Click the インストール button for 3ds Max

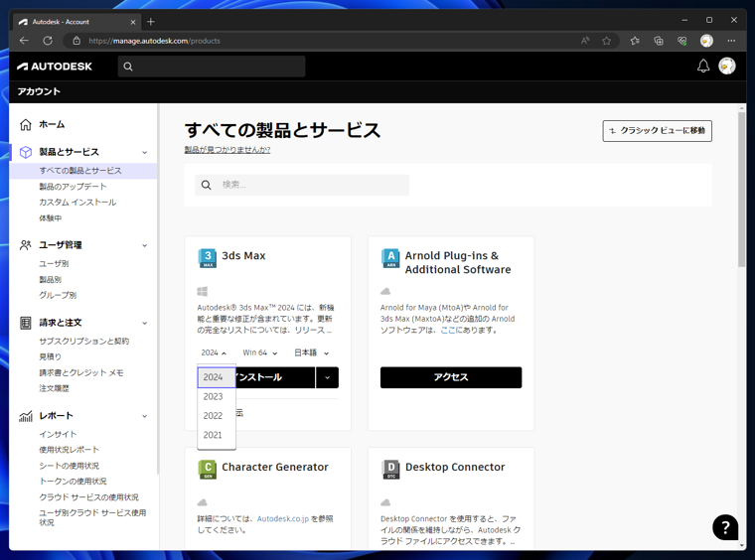click(x=275, y=377)
